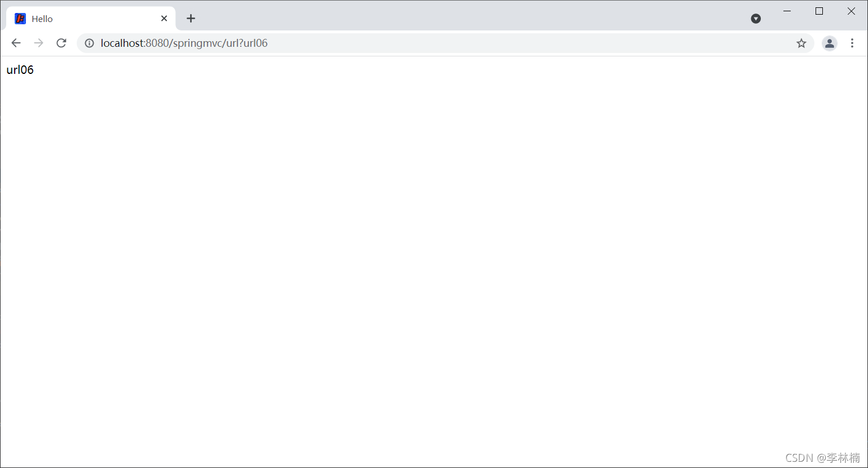Select the Hello tab
This screenshot has height=468, width=868.
point(91,19)
